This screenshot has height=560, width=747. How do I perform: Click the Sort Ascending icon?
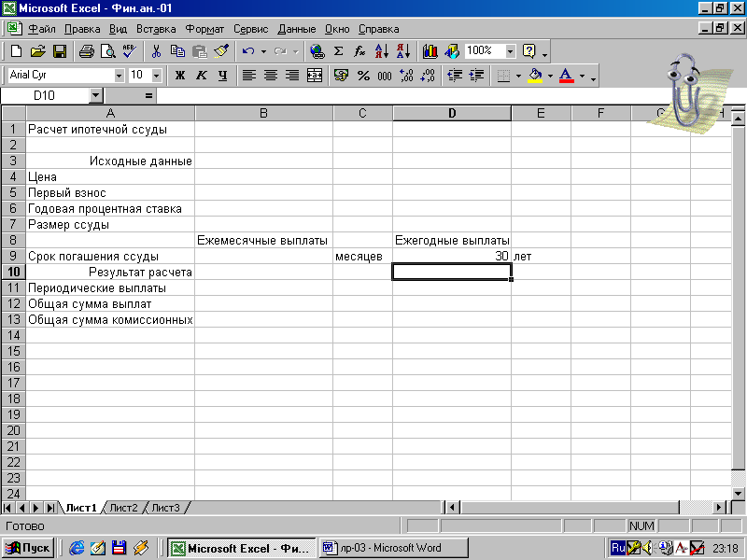(382, 51)
